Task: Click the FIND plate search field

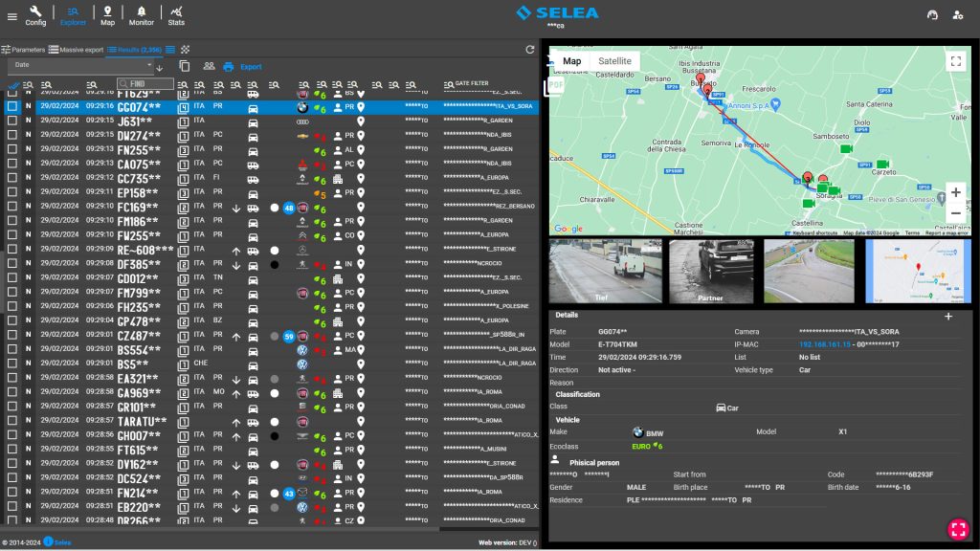Action: point(145,83)
